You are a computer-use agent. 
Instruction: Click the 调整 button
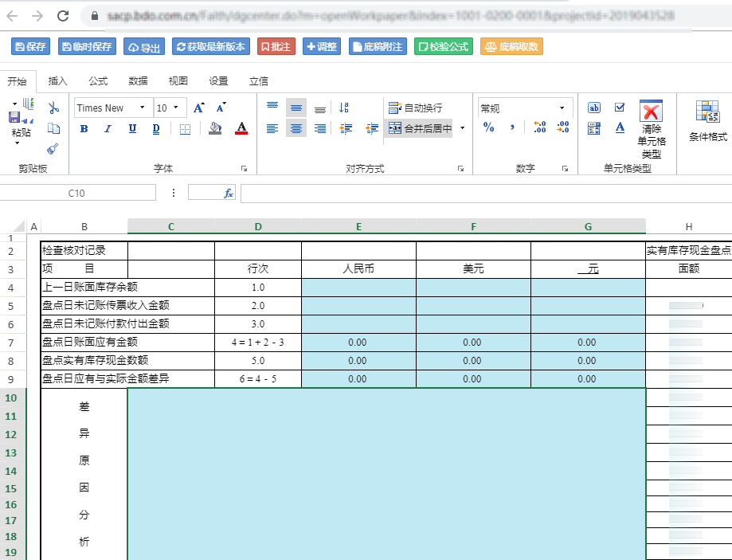tap(322, 47)
